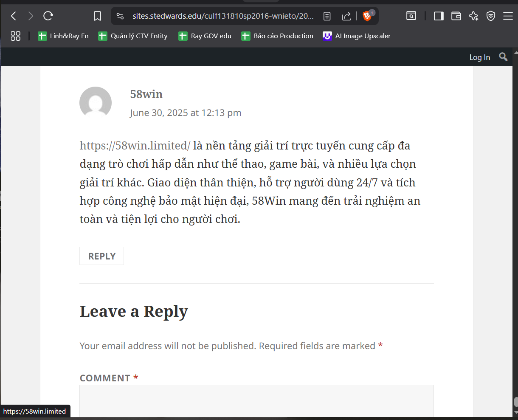Image resolution: width=518 pixels, height=420 pixels.
Task: Open site settings icon in address bar
Action: click(120, 16)
